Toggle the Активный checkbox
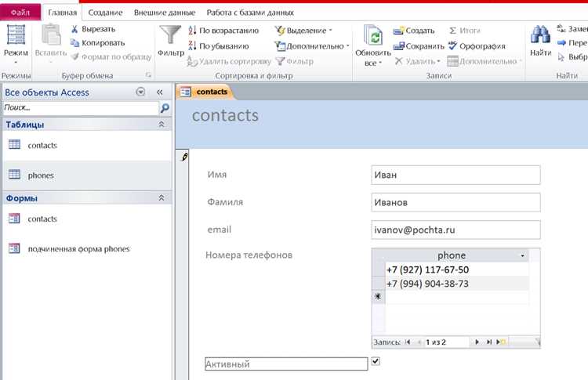The image size is (588, 380). [x=376, y=361]
